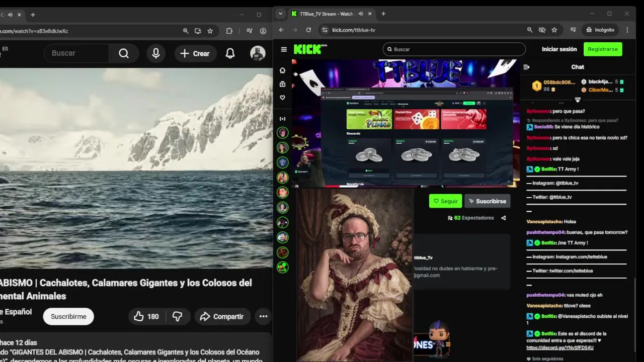Viewport: 644px width, 362px height.
Task: Collapse the Kick chat panel arrow
Action: tap(527, 67)
